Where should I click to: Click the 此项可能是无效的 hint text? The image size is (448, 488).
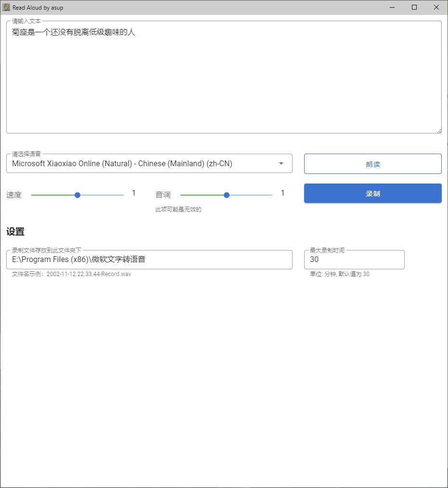click(178, 210)
